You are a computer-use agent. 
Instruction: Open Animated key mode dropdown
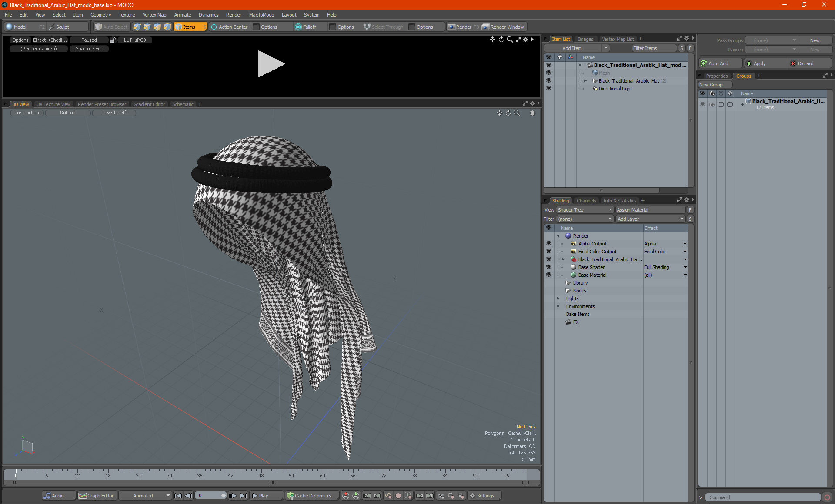tap(145, 496)
